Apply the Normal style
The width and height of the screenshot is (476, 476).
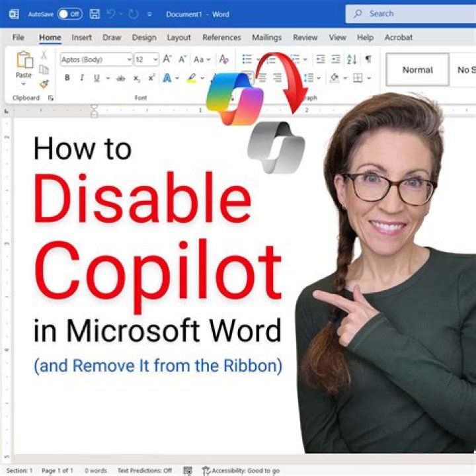417,70
